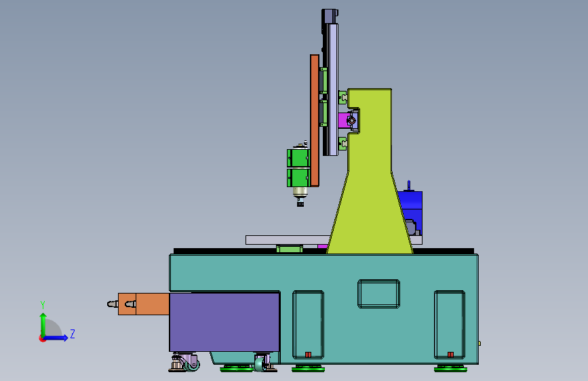The image size is (588, 381).
Task: Pick the large purple cabinet box
Action: (224, 322)
